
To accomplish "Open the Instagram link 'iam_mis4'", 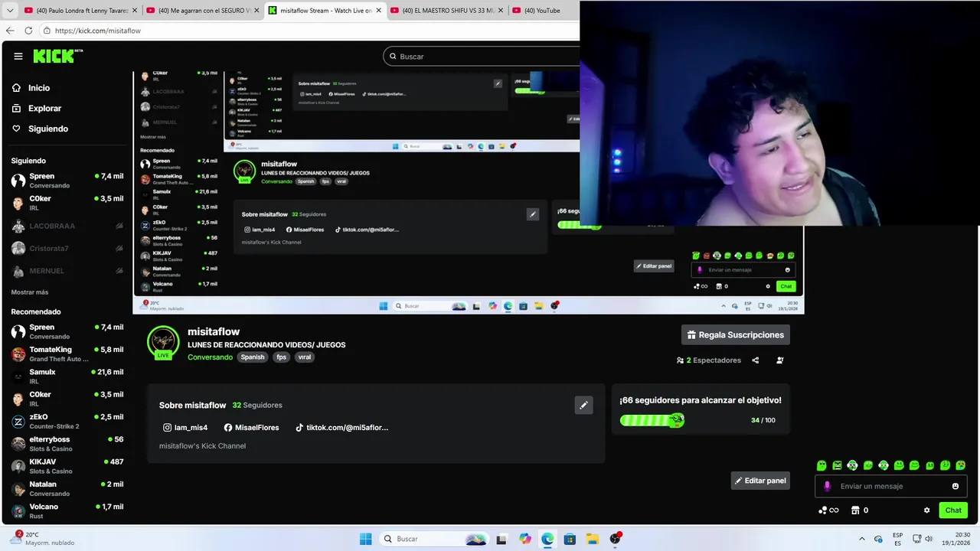I will [185, 428].
